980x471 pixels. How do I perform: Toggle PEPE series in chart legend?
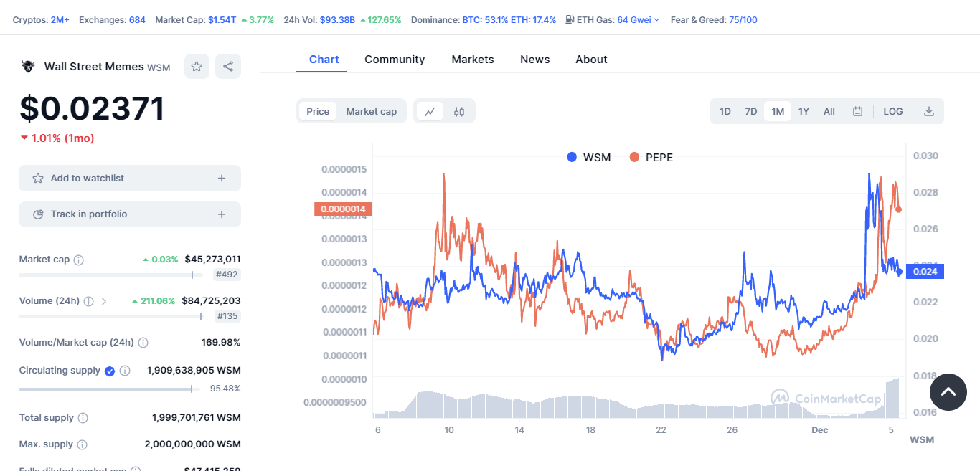pyautogui.click(x=651, y=157)
